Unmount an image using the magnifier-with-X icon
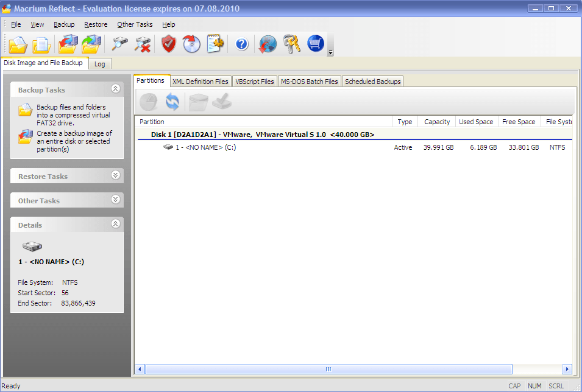The image size is (582, 392). coord(143,44)
